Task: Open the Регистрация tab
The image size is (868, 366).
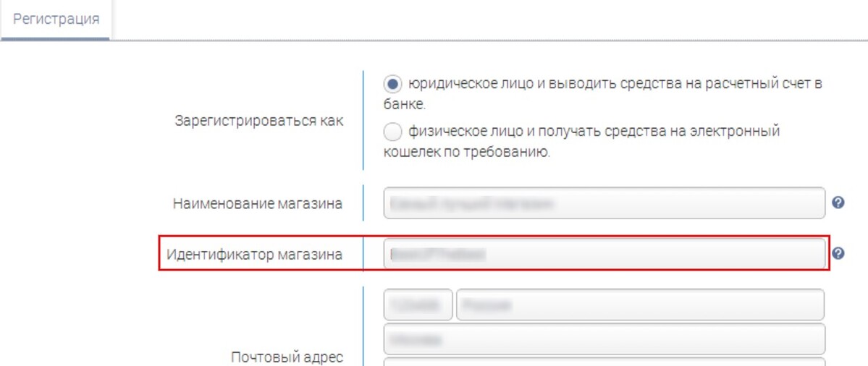Action: (x=55, y=20)
